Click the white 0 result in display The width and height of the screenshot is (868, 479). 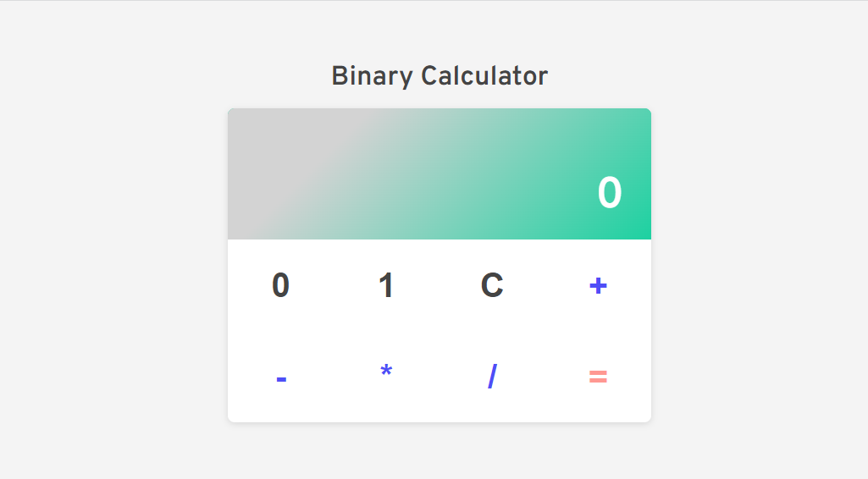(610, 193)
